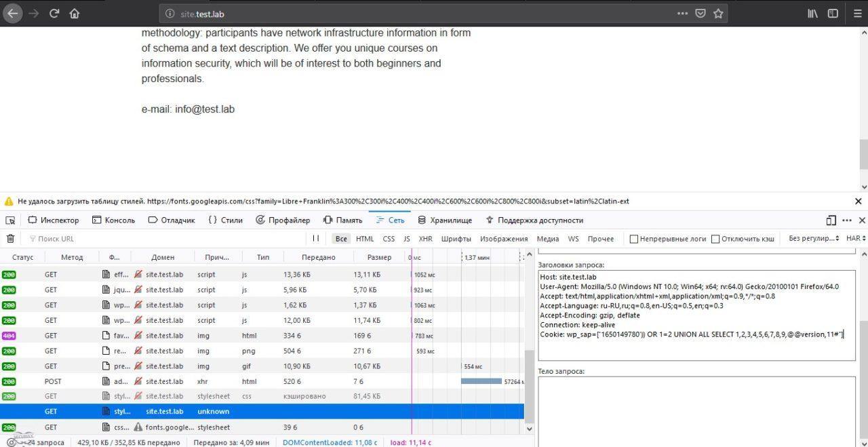Pause recording of network traffic
The height and width of the screenshot is (447, 868).
[315, 238]
